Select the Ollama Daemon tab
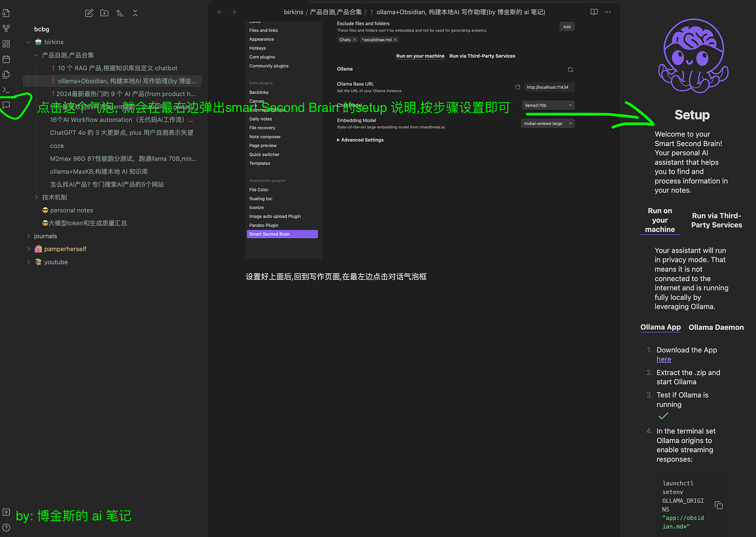This screenshot has width=756, height=537. point(716,327)
